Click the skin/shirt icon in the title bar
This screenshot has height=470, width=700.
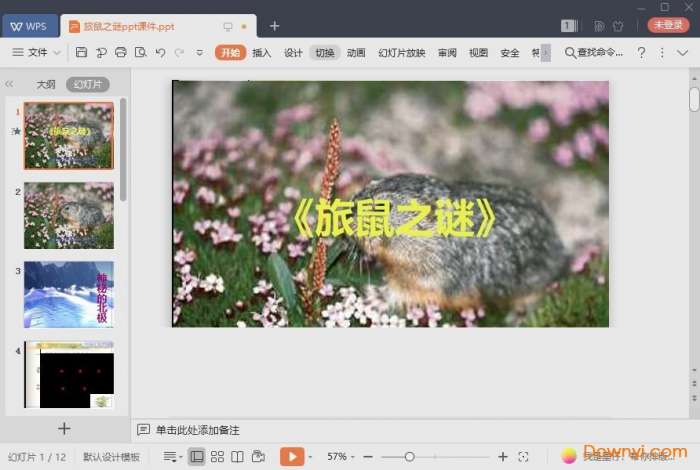point(618,26)
